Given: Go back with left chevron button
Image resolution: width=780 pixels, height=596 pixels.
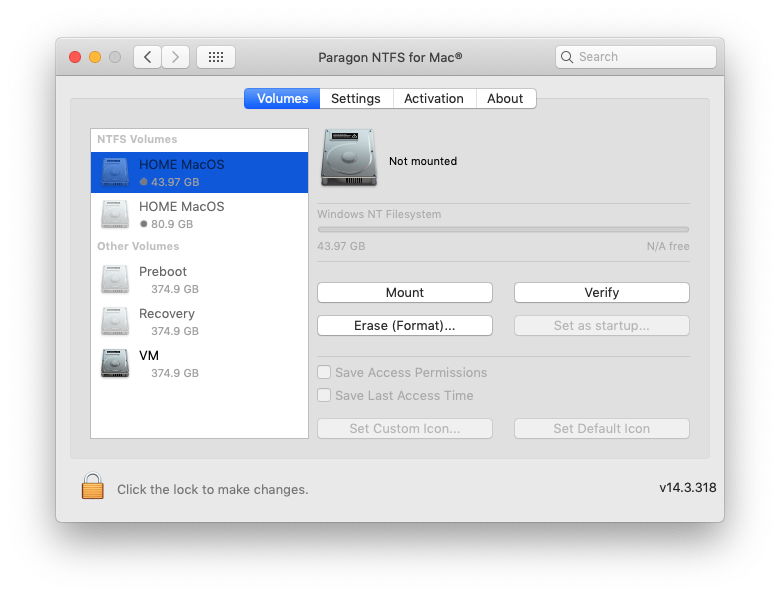Looking at the screenshot, I should pos(147,57).
